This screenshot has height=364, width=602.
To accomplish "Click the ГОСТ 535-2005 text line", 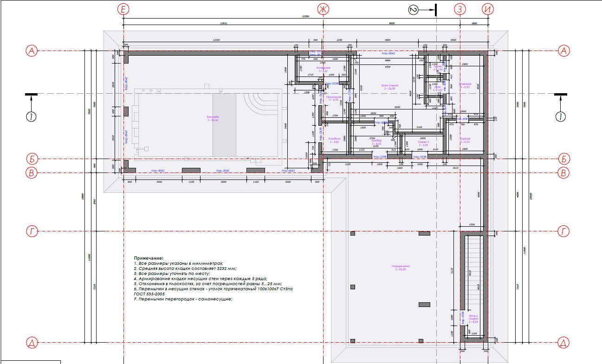I will [150, 294].
